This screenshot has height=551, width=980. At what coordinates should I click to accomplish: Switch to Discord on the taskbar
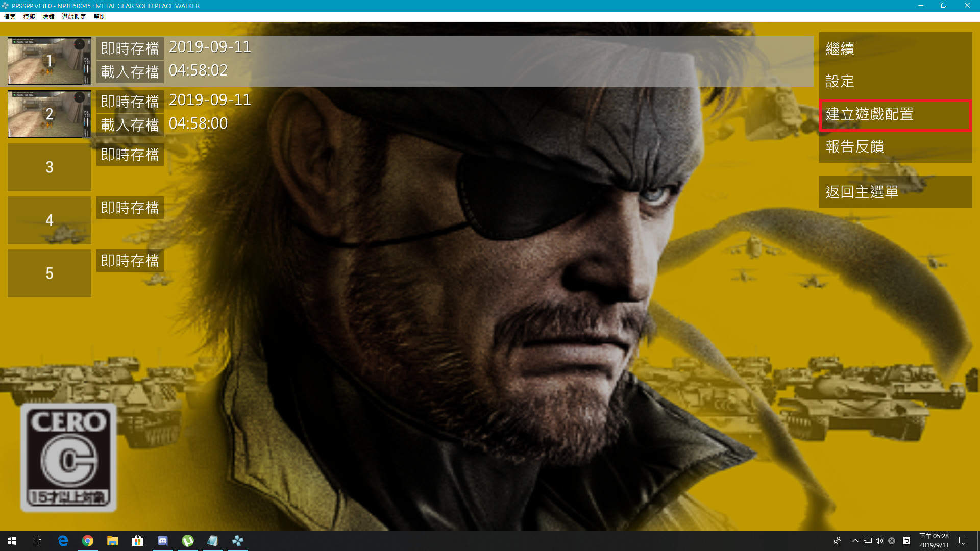(x=163, y=541)
